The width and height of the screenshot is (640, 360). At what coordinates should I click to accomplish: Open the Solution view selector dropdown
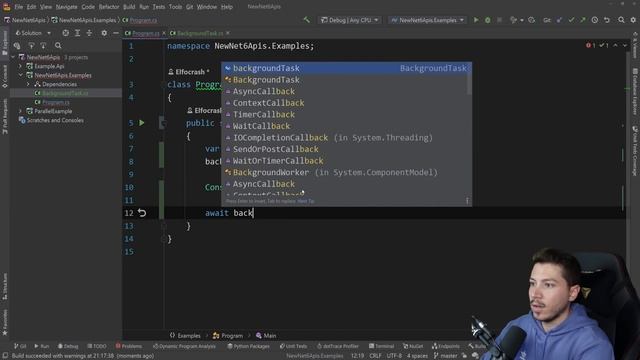point(33,33)
